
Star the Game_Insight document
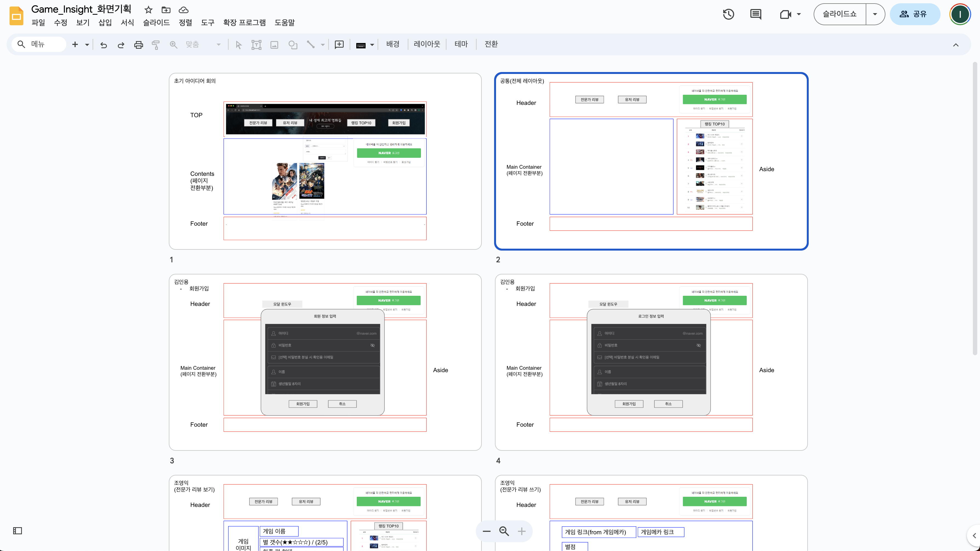point(148,10)
